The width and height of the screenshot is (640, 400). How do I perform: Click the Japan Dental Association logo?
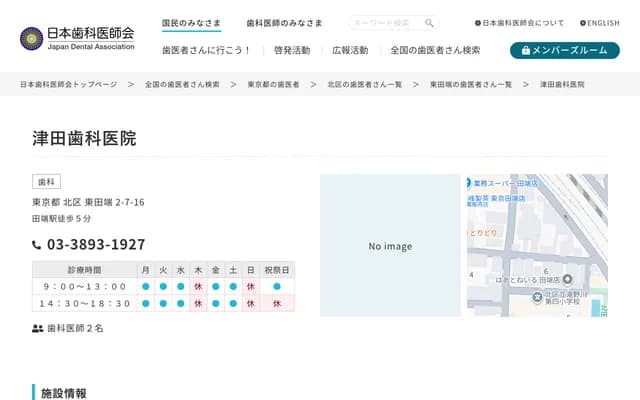coord(77,38)
